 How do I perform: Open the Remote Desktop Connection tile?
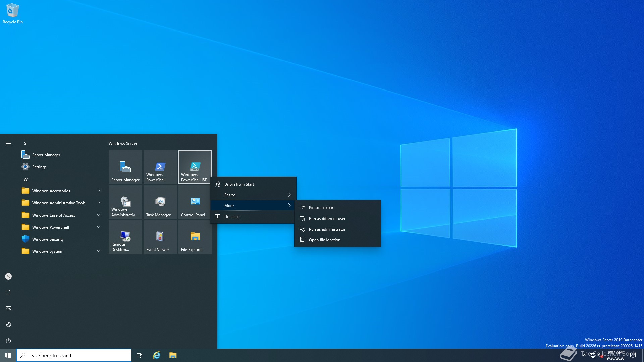[125, 237]
